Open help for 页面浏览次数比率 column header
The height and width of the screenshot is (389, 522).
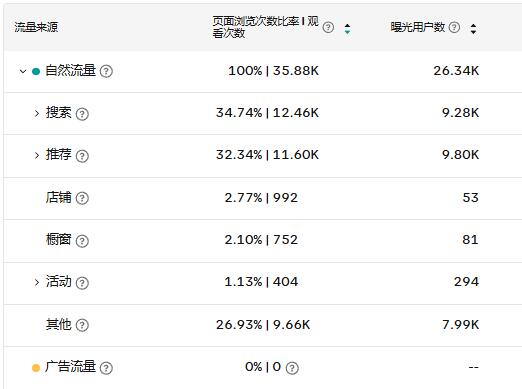tap(328, 27)
